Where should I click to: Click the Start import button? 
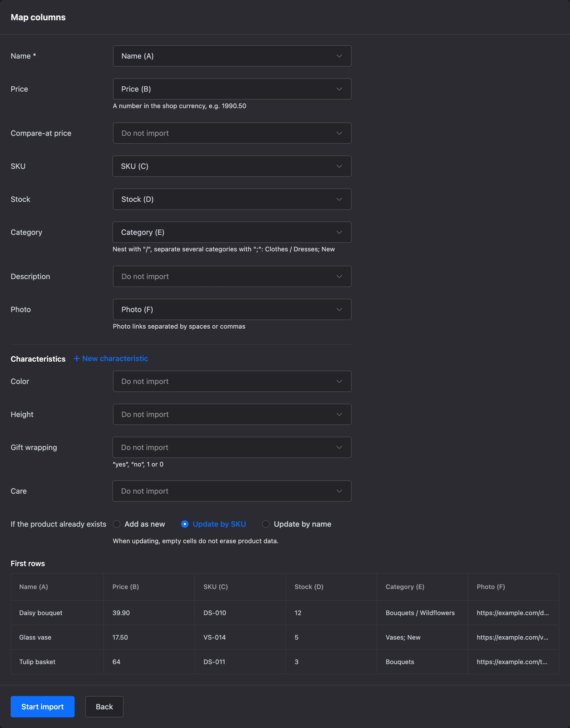click(42, 707)
